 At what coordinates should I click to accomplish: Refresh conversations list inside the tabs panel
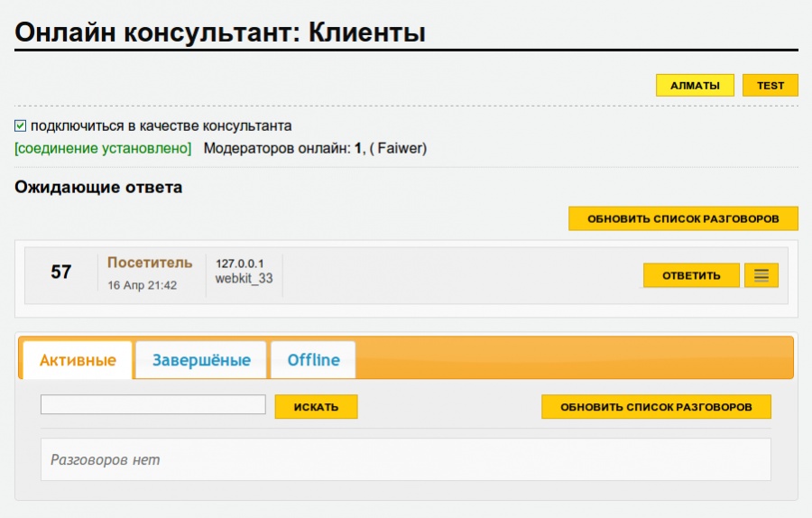pos(656,407)
